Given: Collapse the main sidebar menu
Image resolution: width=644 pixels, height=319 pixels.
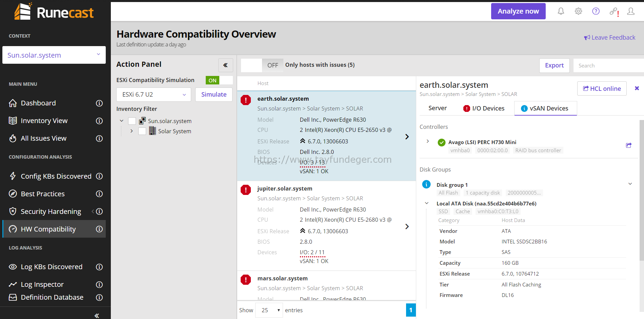Looking at the screenshot, I should (97, 316).
